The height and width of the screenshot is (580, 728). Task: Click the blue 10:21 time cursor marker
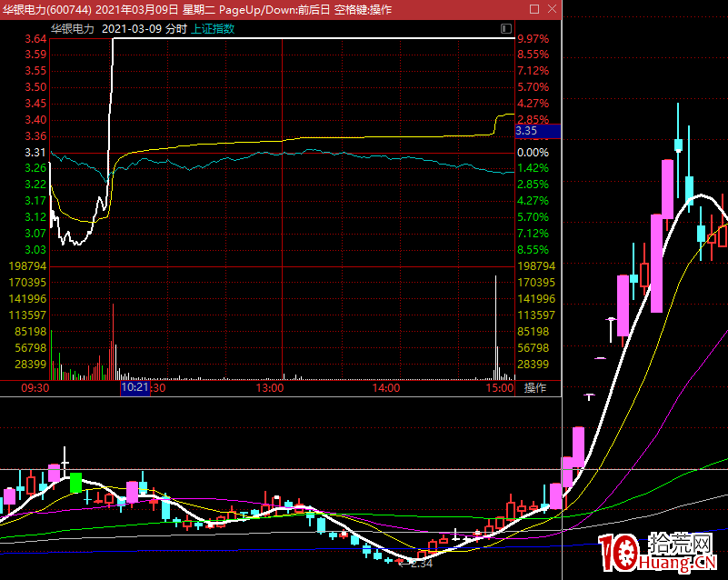pyautogui.click(x=135, y=388)
